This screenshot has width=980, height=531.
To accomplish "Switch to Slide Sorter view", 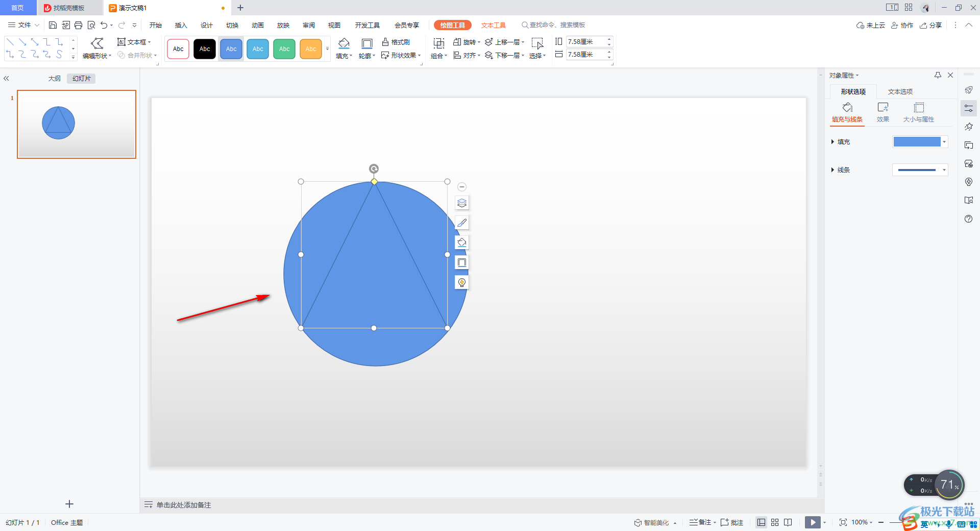I will 775,522.
